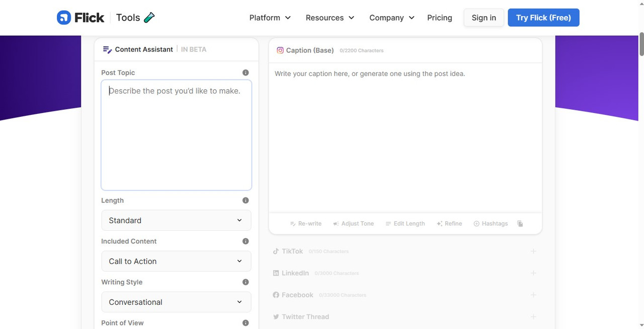Click the Sign in button

coord(484,18)
